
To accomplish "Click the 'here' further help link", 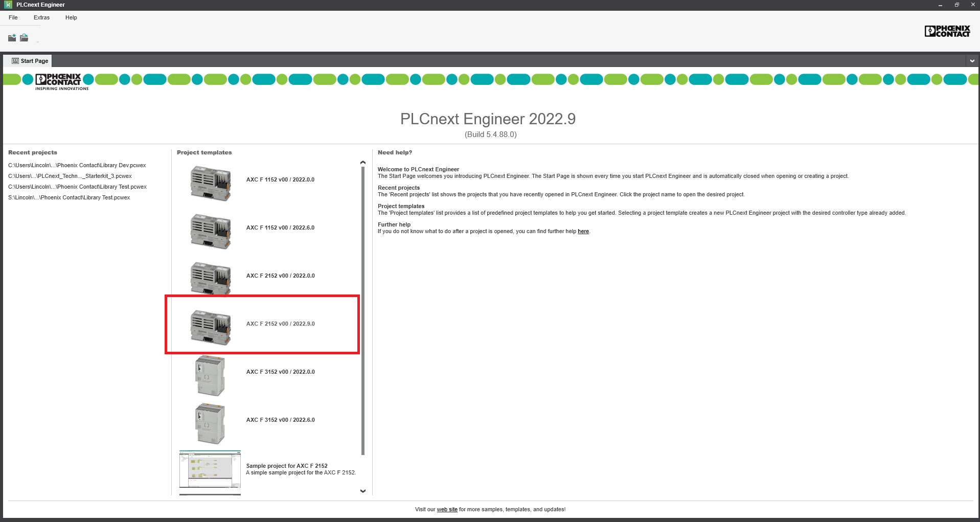I will (583, 232).
